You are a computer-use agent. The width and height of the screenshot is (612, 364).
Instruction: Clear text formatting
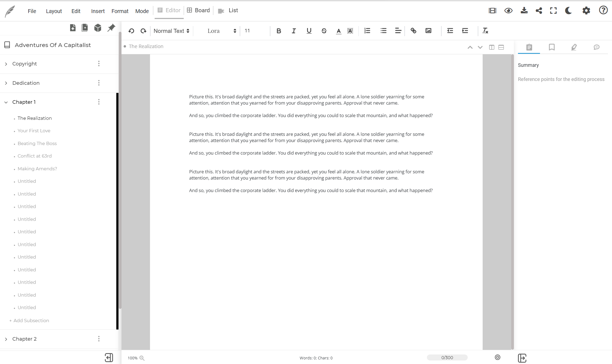click(485, 31)
